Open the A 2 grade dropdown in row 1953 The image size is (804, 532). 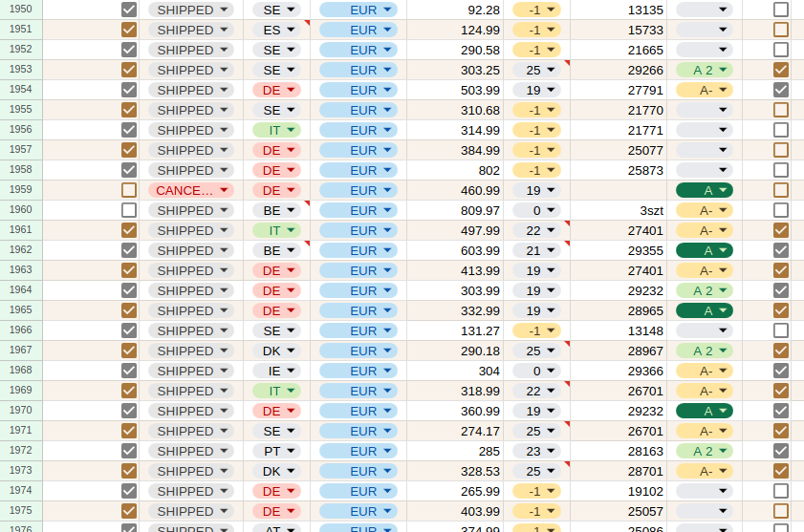705,70
